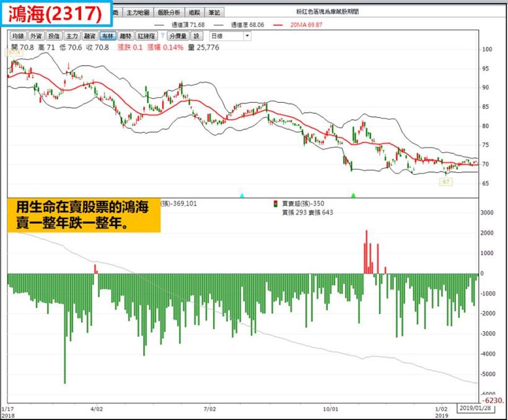508x420 pixels.
Task: Click the 通道頂 71.68 legend label
Action: [x=188, y=25]
